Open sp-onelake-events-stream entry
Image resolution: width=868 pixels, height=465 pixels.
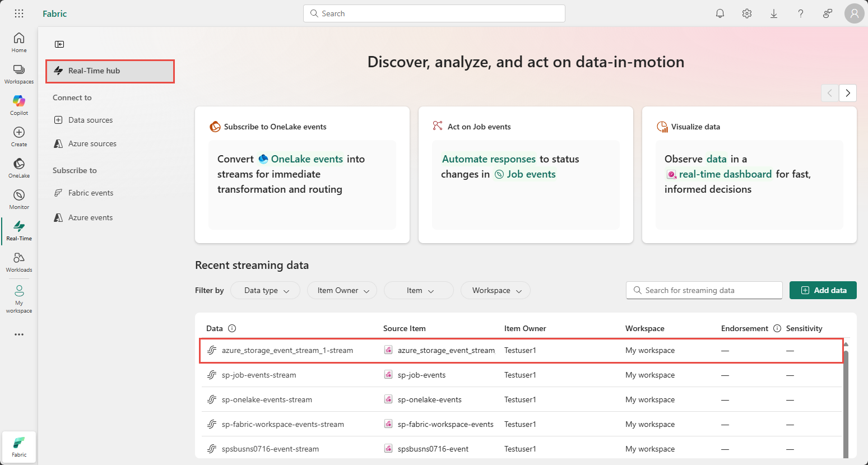[x=267, y=399]
